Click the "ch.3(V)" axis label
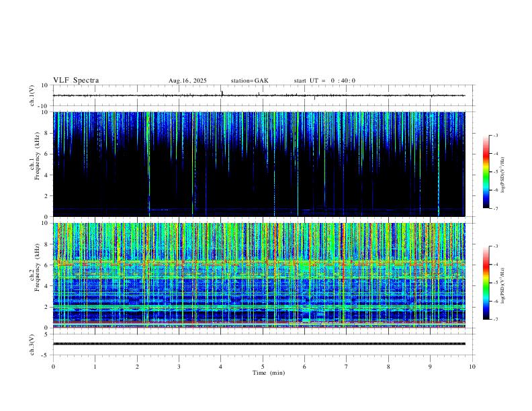The image size is (532, 411). pyautogui.click(x=32, y=345)
